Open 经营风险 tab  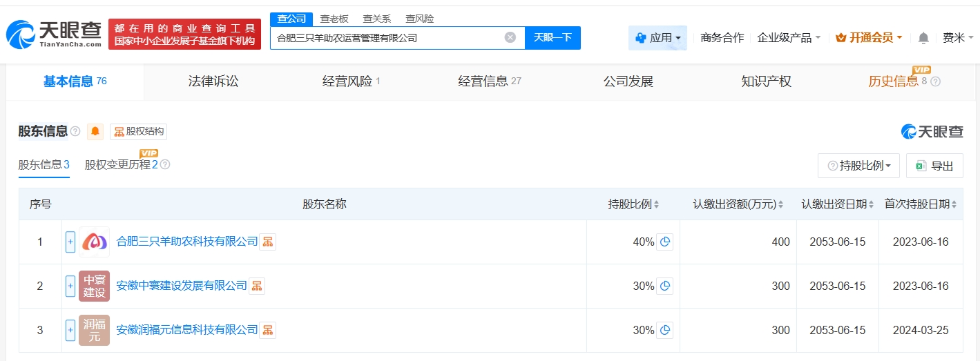(352, 81)
